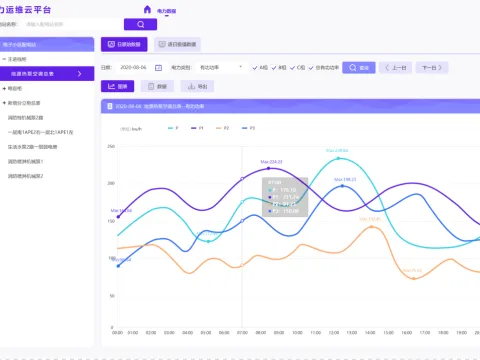480x360 pixels.
Task: Click the image icon in 日原始数据 tab
Action: coord(111,44)
